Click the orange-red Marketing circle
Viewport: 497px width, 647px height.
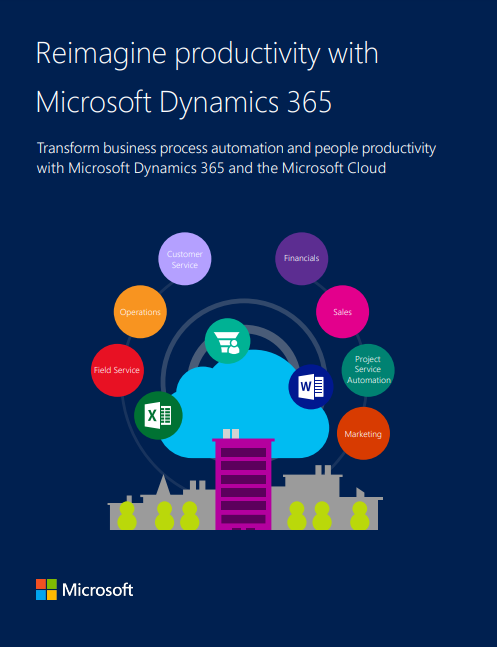pos(363,433)
